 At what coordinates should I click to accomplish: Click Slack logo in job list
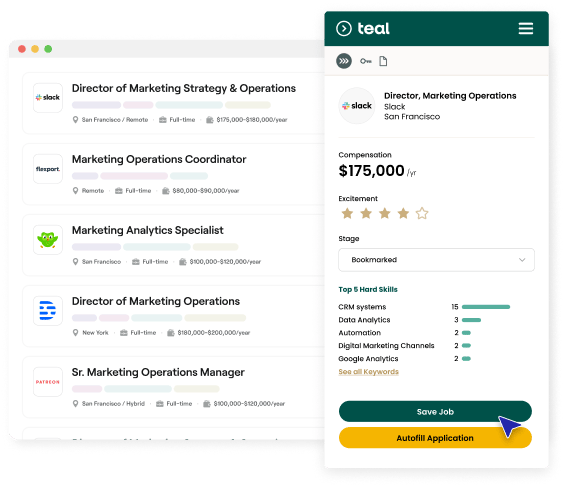(x=48, y=97)
